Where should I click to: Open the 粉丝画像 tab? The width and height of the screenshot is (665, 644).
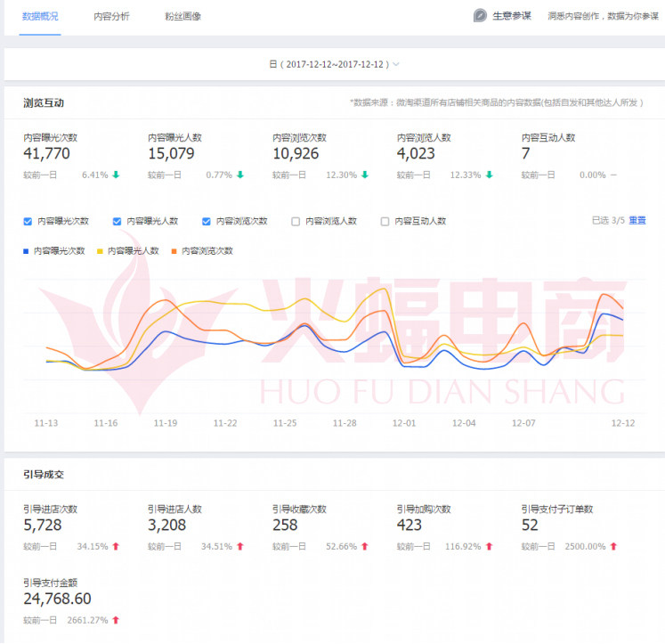182,16
